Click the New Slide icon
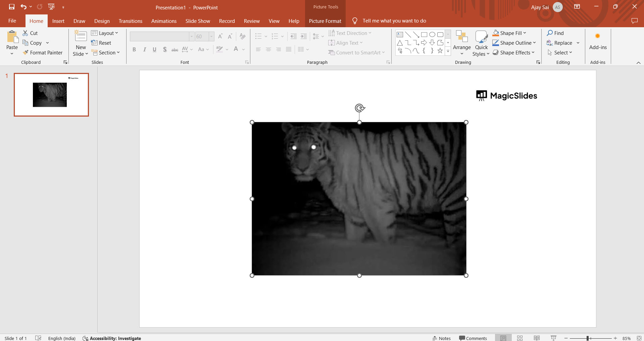The width and height of the screenshot is (644, 341). pyautogui.click(x=81, y=36)
